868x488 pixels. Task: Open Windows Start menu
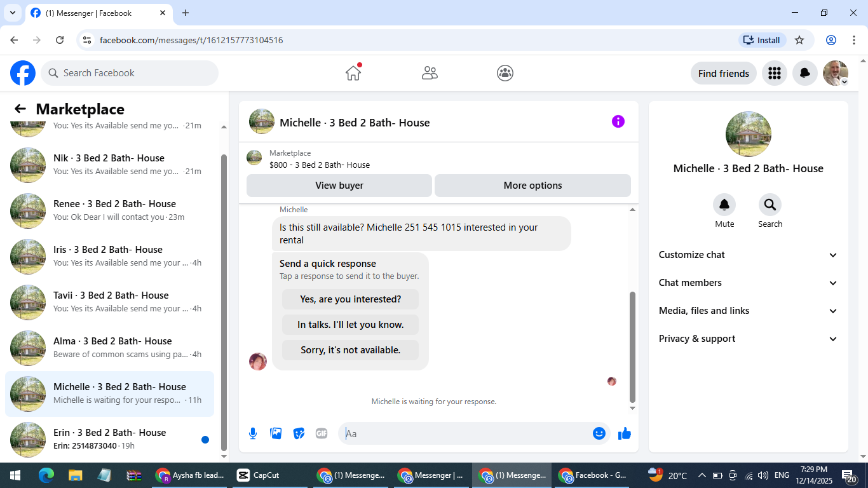(x=15, y=475)
